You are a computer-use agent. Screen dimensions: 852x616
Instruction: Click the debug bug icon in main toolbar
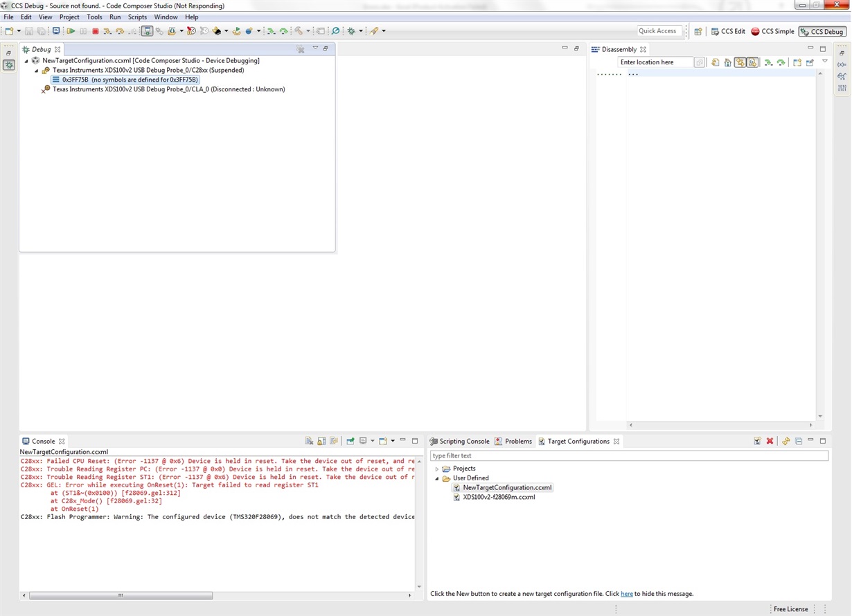(351, 31)
